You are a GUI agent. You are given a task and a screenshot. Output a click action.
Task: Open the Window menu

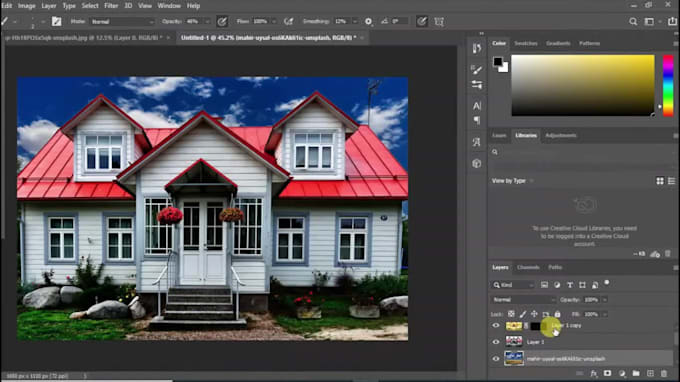coord(169,6)
